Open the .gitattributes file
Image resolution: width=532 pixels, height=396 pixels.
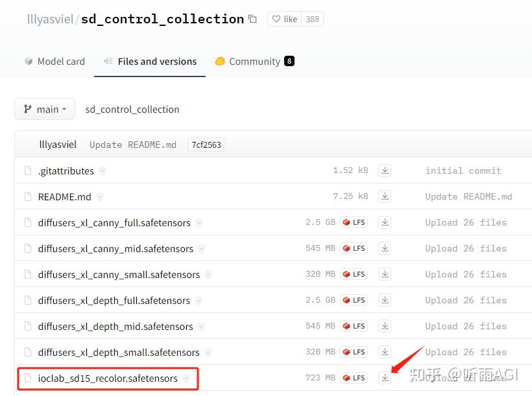tap(66, 171)
